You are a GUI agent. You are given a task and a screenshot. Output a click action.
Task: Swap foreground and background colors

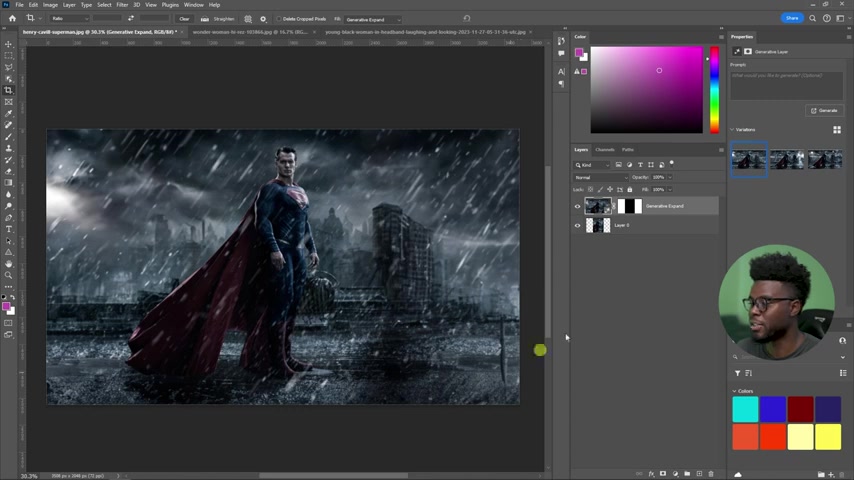(12, 297)
